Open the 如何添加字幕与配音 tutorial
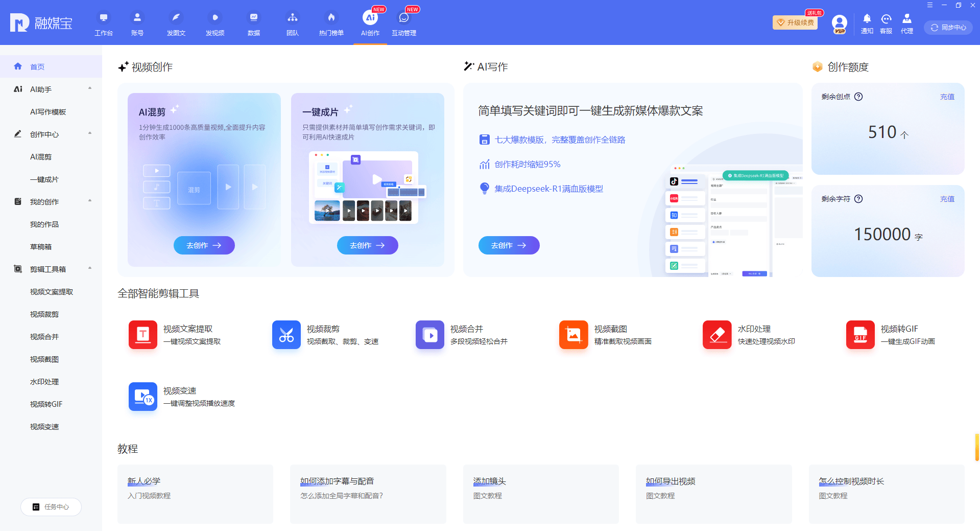Screen dimensions: 980x531 pyautogui.click(x=368, y=494)
